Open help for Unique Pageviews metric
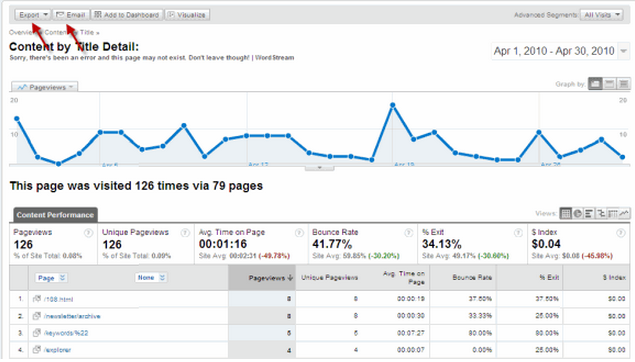This screenshot has height=362, width=635. [185, 233]
